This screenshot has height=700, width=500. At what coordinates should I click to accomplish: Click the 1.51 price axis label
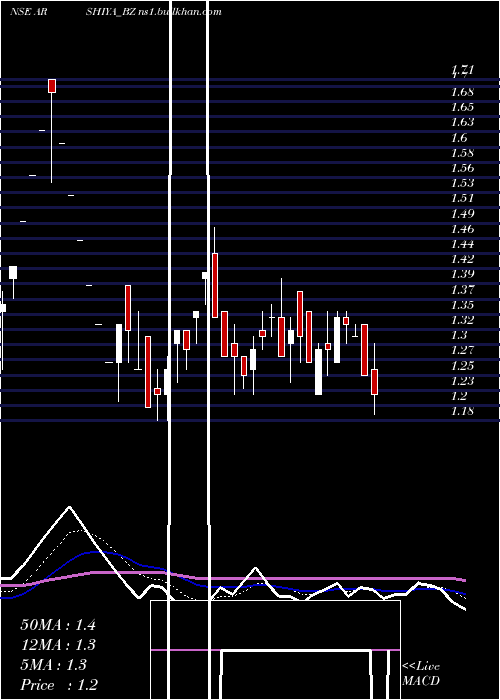tap(462, 198)
